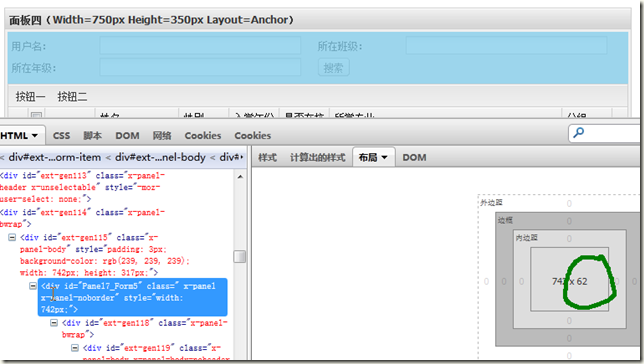644x364 pixels.
Task: Select the DOM side panel tab
Action: [x=414, y=157]
